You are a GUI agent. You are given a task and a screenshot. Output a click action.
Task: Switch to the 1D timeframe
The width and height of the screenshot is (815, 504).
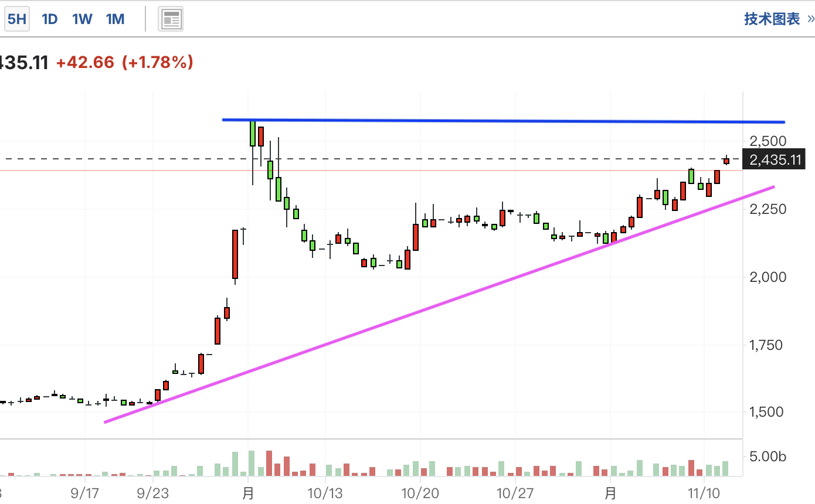coord(49,19)
